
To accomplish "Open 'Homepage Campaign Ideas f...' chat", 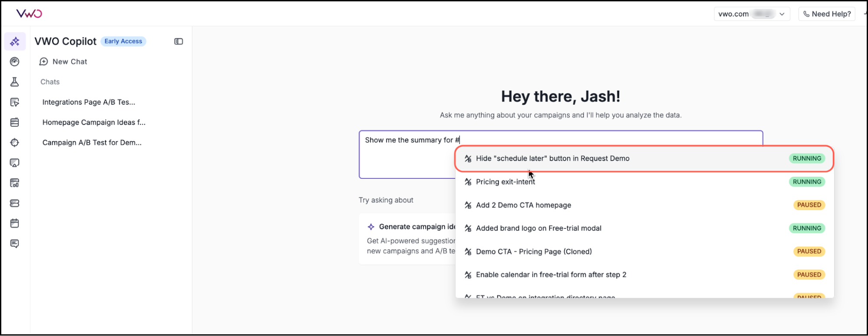I will point(94,122).
